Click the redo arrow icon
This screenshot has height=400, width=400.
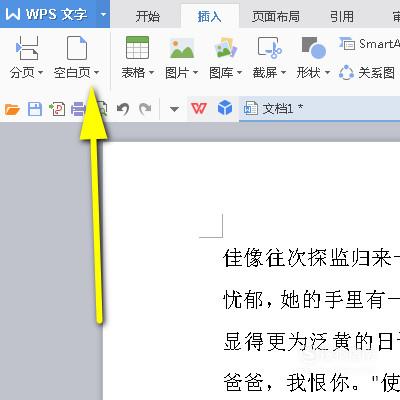click(145, 109)
